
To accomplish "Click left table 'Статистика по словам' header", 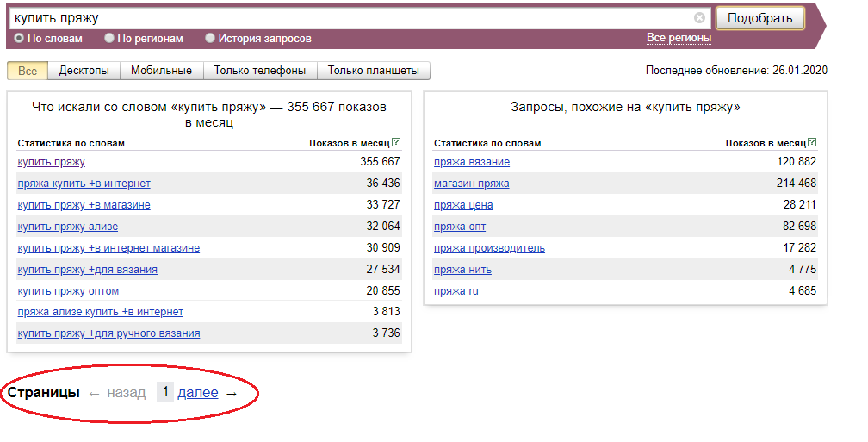I will 71,143.
